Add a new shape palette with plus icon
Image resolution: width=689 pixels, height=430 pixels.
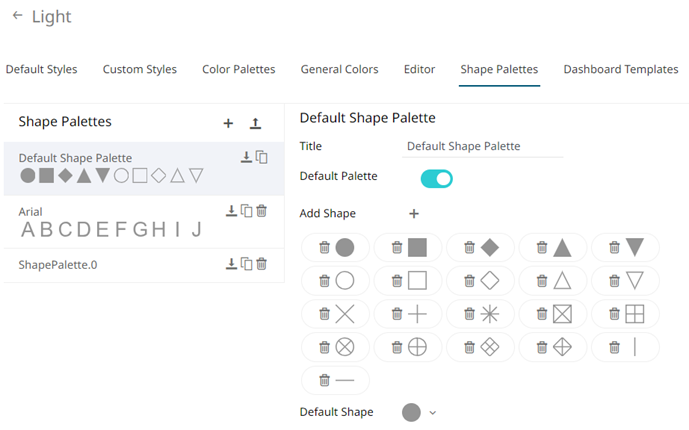point(228,123)
